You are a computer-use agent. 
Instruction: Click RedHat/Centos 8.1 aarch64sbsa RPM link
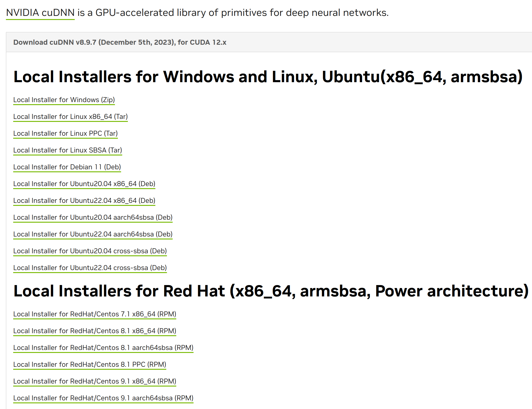(103, 348)
